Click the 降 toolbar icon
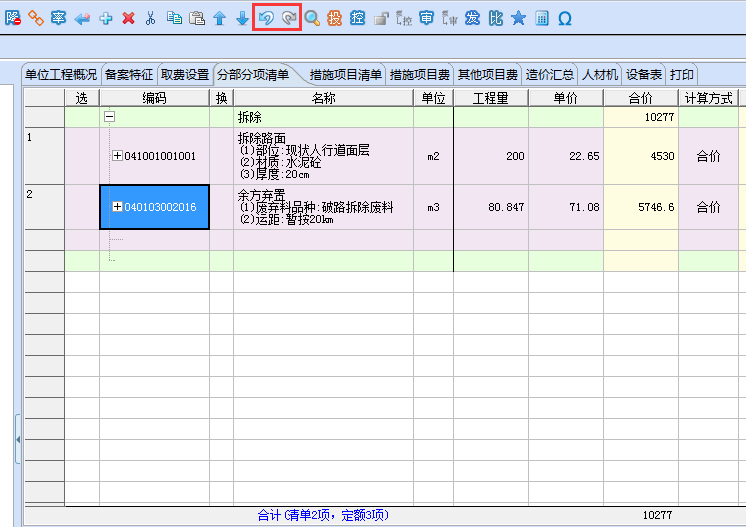The image size is (746, 527). point(12,18)
